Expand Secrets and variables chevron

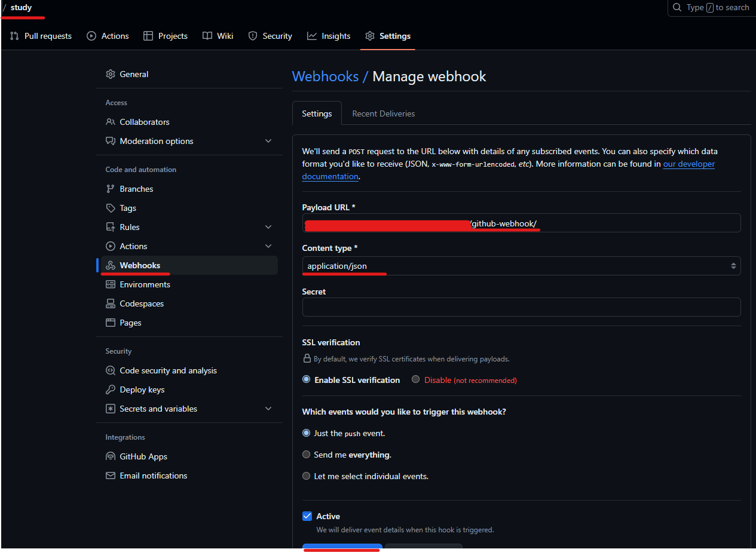(x=268, y=409)
